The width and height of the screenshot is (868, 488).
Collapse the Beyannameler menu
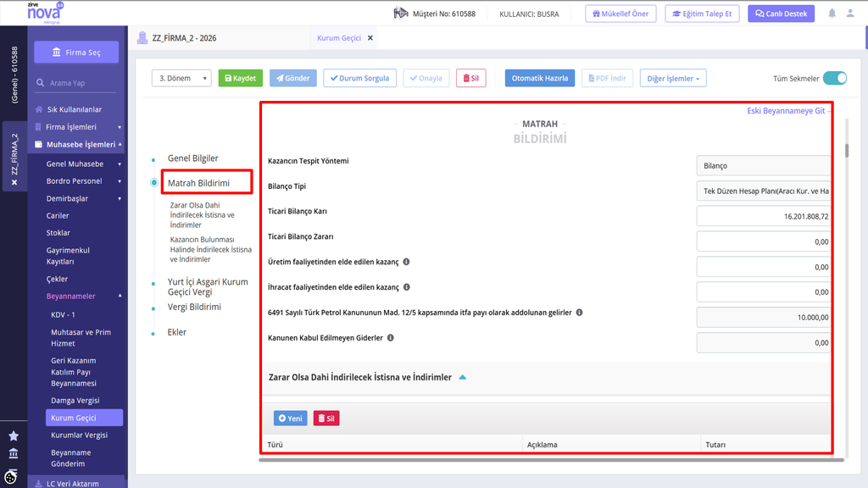120,296
